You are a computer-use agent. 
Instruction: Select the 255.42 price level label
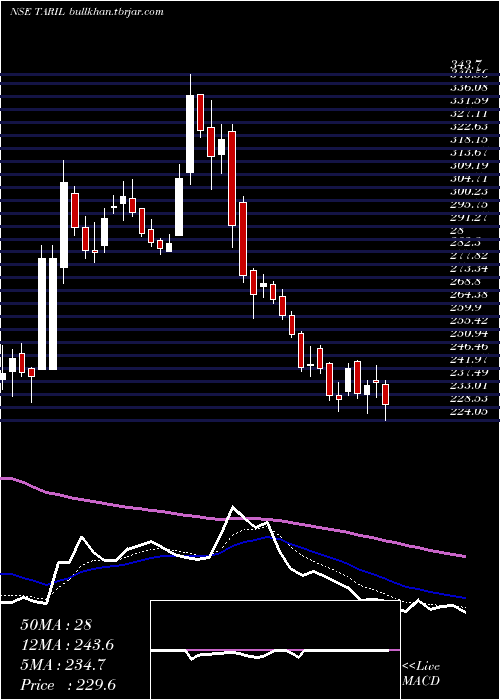point(469,320)
